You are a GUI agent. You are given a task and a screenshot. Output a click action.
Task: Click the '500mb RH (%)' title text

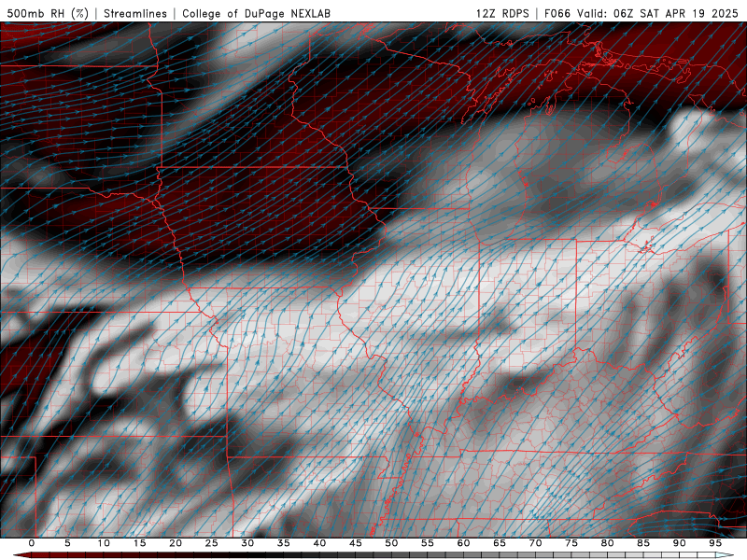click(48, 13)
